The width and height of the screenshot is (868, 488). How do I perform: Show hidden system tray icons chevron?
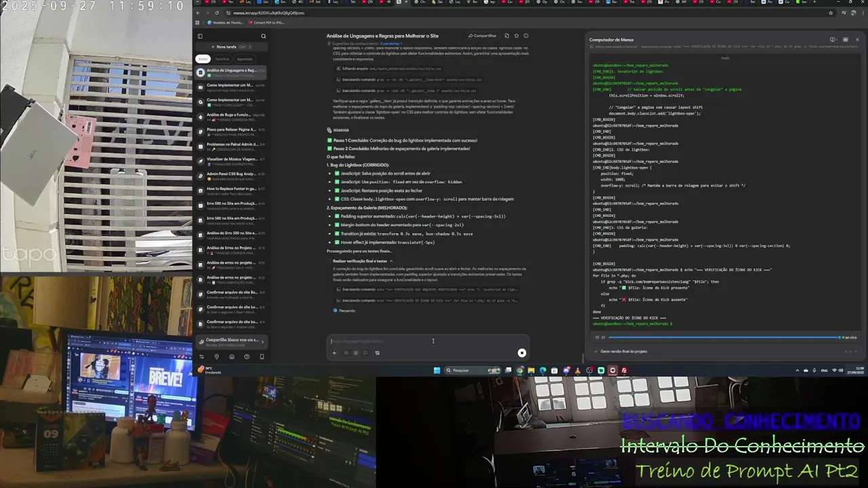[797, 370]
